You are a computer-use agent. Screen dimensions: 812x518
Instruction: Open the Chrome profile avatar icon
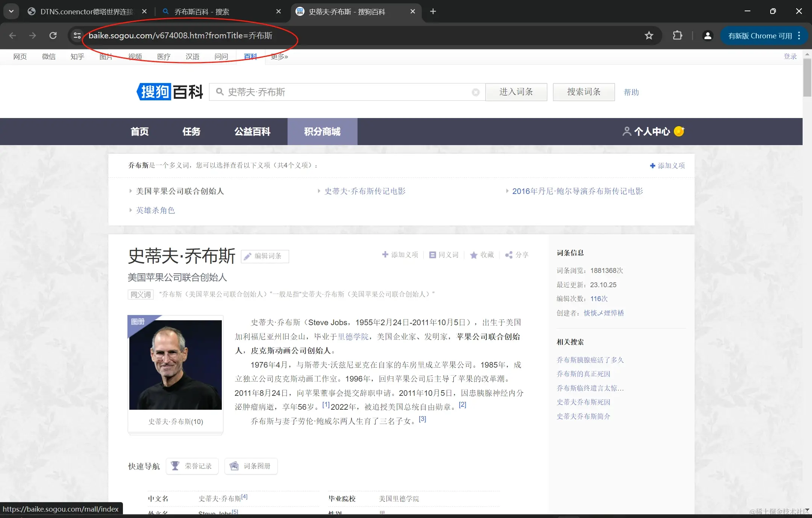click(x=707, y=36)
